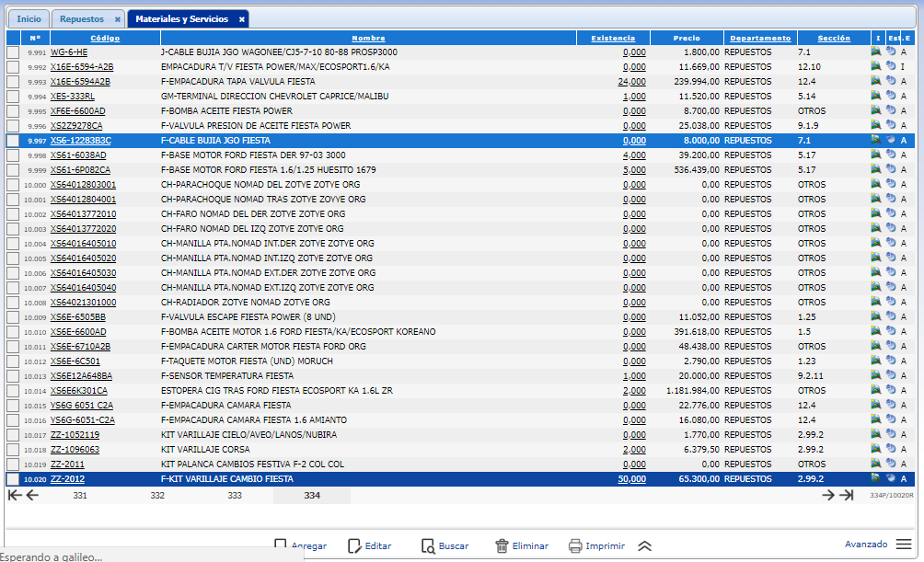Click the Imprimir printer icon

pos(575,545)
